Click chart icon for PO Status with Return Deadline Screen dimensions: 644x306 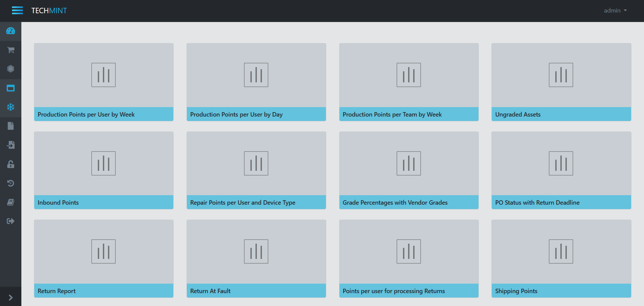click(x=561, y=163)
